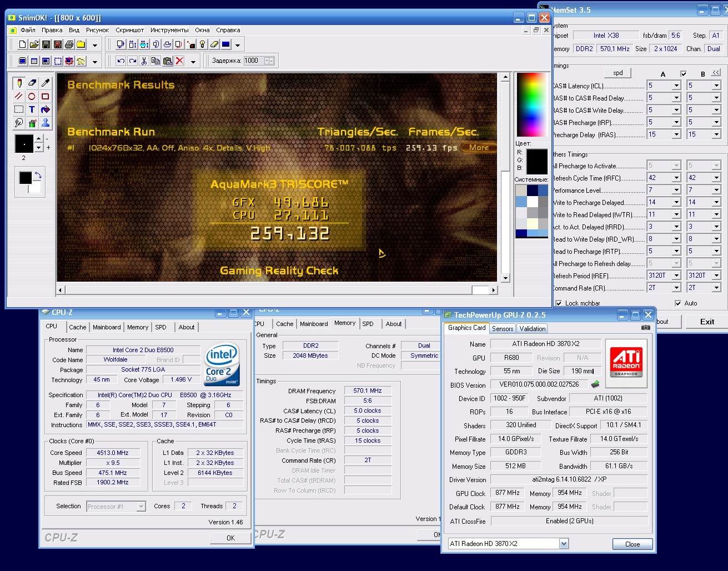Open SPD tab in the CPU-Z Memory window
This screenshot has height=571, width=728.
pos(368,324)
